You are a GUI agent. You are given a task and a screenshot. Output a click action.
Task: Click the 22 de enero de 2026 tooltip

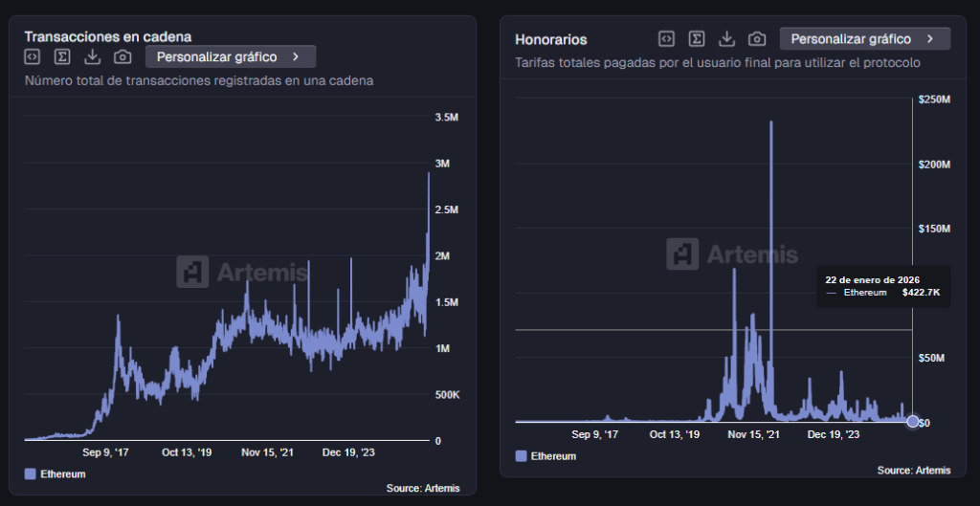point(881,286)
